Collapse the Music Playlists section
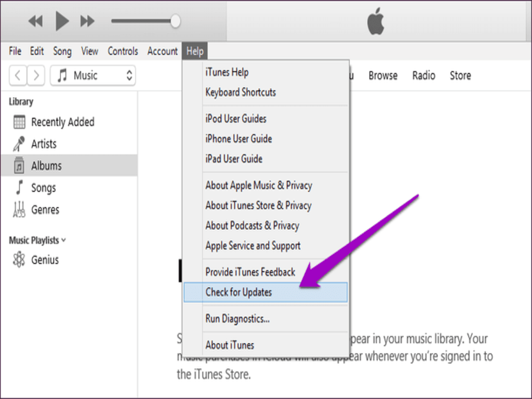Viewport: 532px width, 399px height. coord(63,240)
